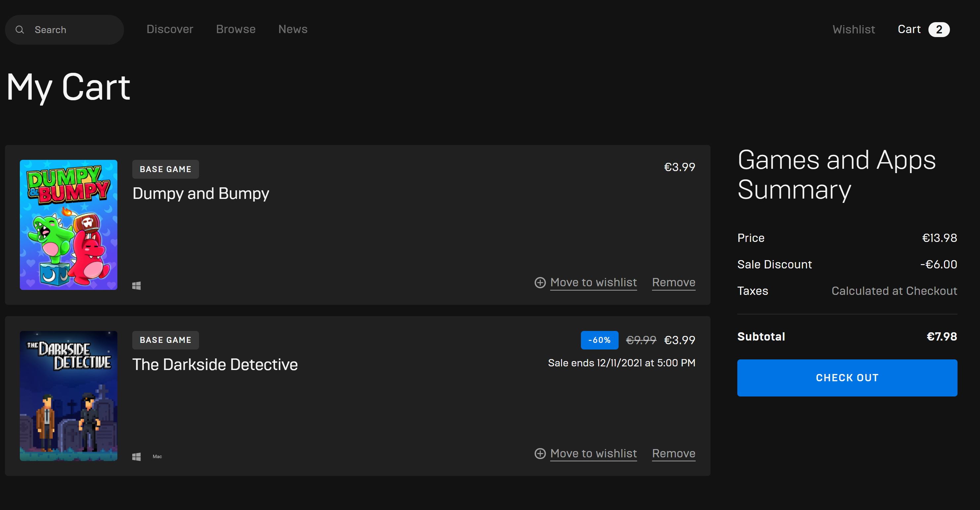Click the Dumpy and Bumpy €3.99 price

(679, 167)
